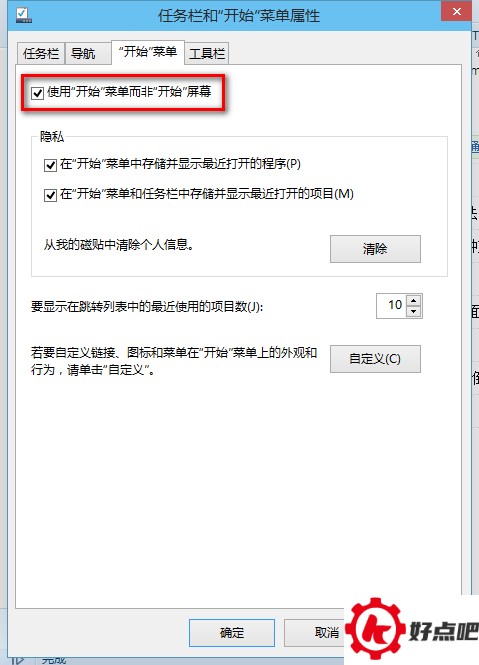Uncheck 存储并显示最近打开的项目(M) option
The height and width of the screenshot is (665, 479).
[50, 195]
